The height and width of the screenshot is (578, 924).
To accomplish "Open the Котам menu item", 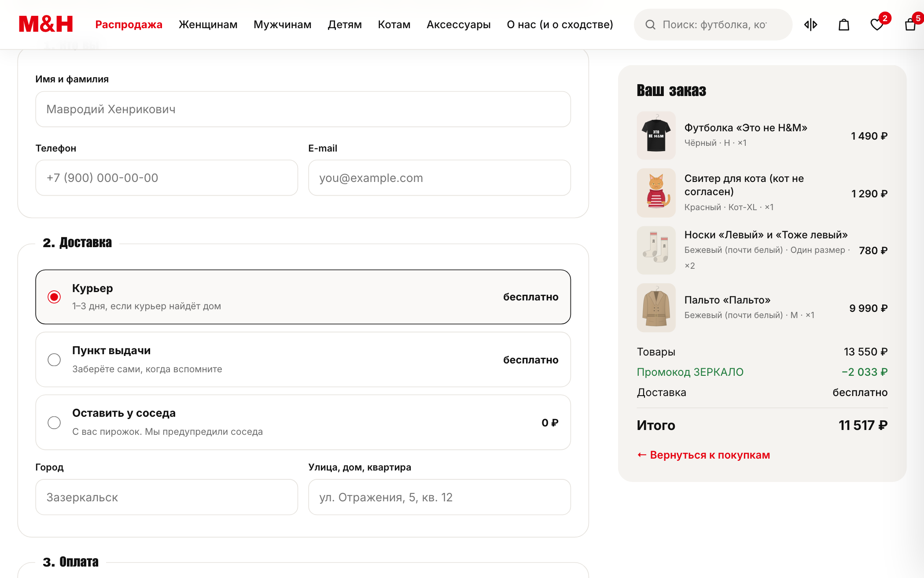I will (394, 25).
